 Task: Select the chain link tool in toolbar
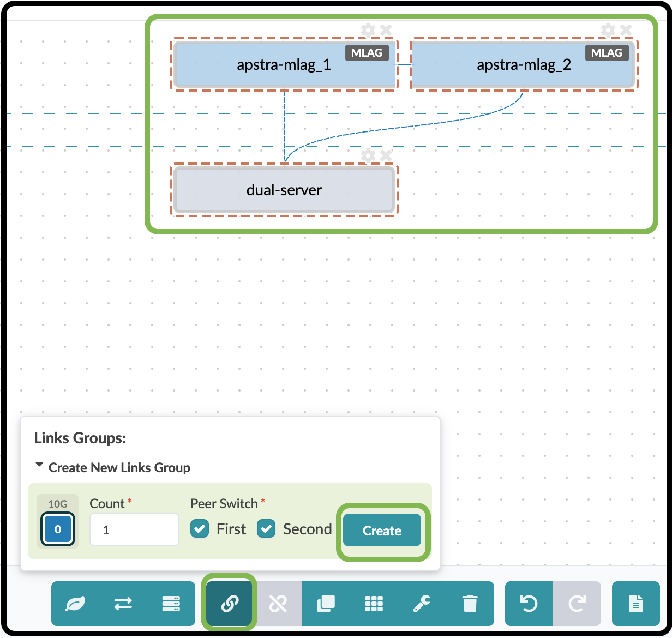(230, 604)
